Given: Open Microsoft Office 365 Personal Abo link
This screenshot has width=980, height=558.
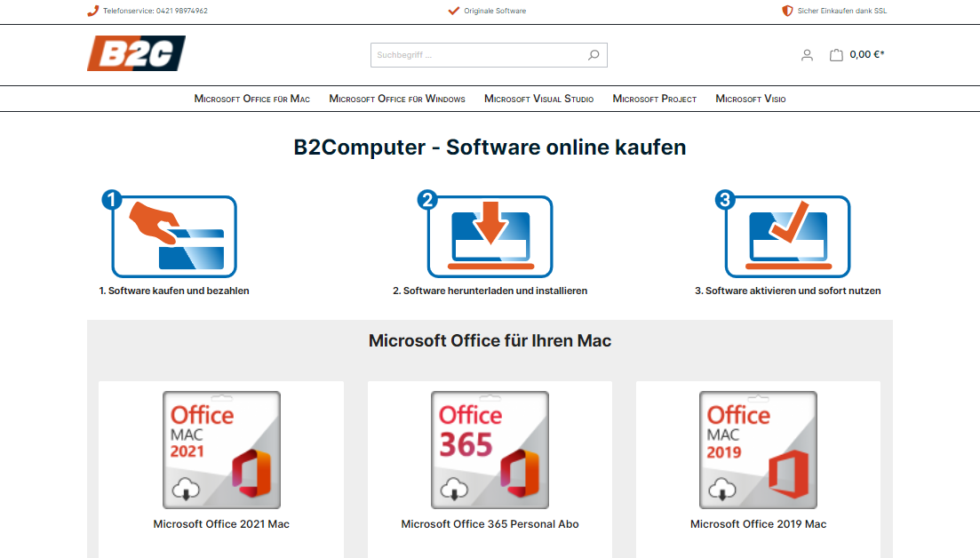Looking at the screenshot, I should [490, 524].
